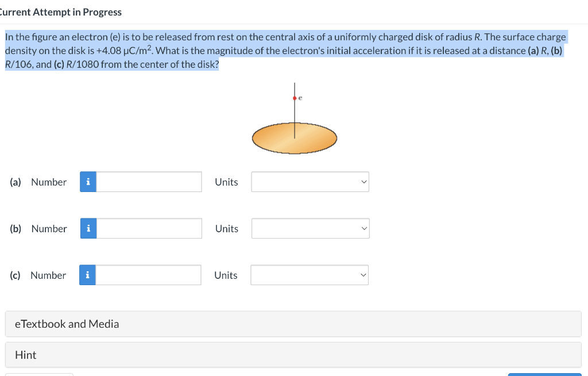The width and height of the screenshot is (588, 376).
Task: Click the button at the bottom left corner
Action: click(38, 374)
